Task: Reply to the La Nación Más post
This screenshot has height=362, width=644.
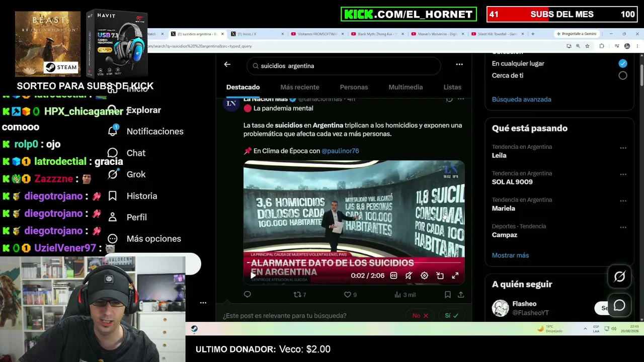Action: pos(247,295)
